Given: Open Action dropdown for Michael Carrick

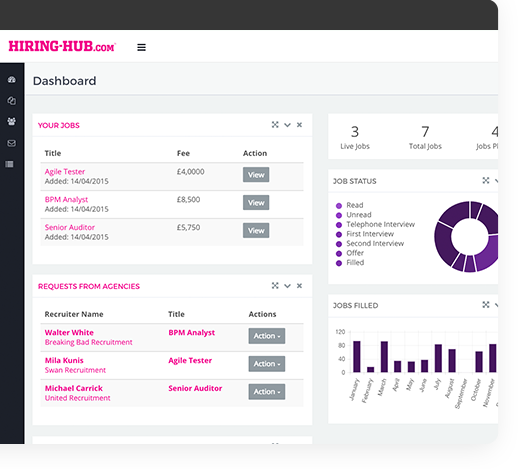Looking at the screenshot, I should 267,392.
